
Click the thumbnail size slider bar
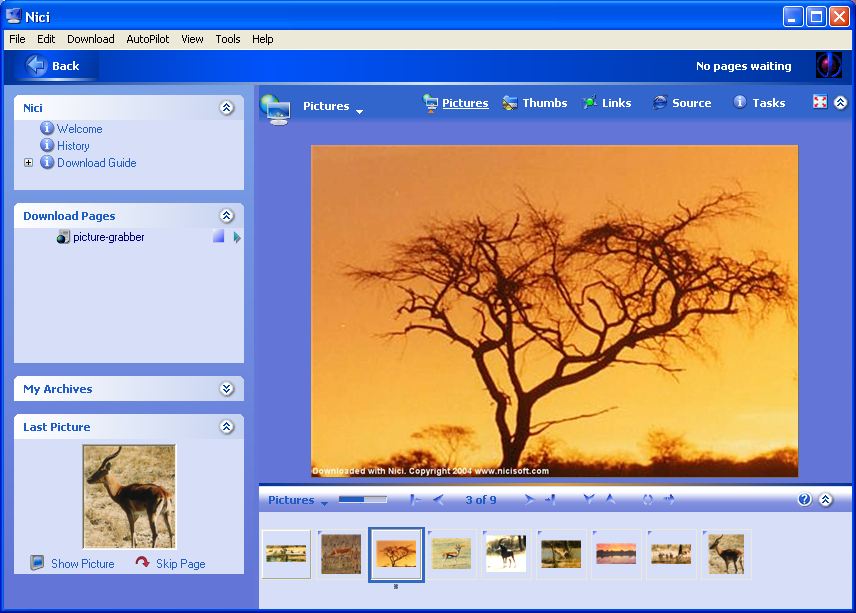[x=362, y=499]
